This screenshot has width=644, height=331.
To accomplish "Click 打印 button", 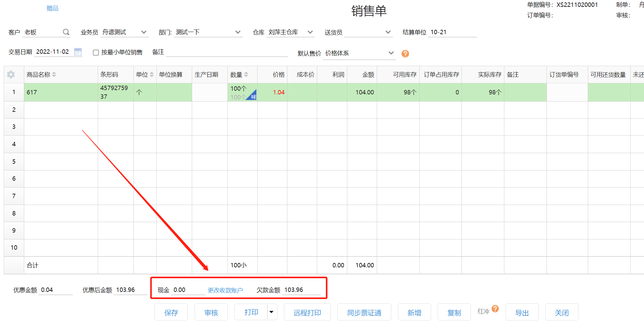I will pyautogui.click(x=251, y=312).
